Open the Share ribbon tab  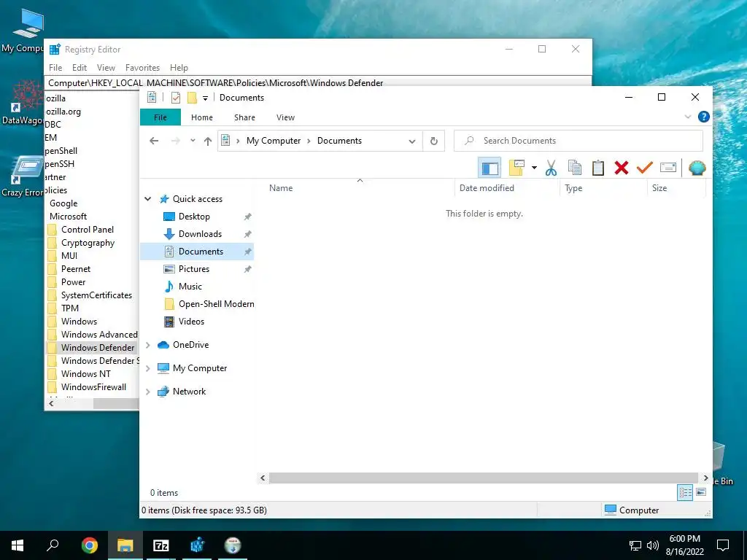(x=244, y=117)
